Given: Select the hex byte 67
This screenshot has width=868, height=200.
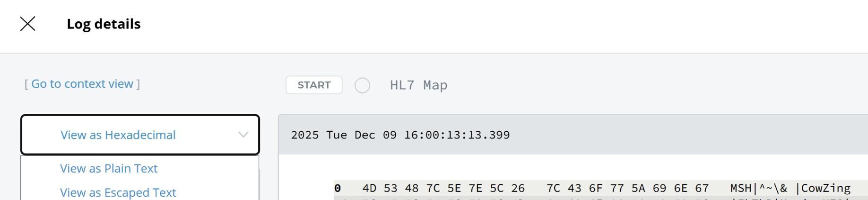Looking at the screenshot, I should tap(702, 188).
